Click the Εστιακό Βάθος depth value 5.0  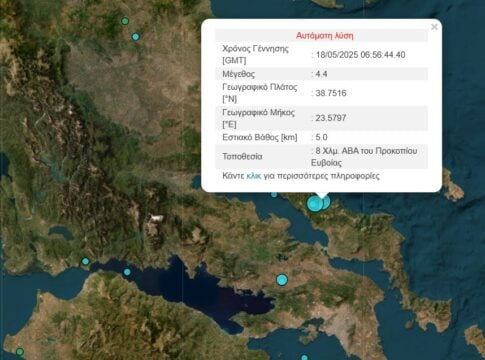coord(321,137)
